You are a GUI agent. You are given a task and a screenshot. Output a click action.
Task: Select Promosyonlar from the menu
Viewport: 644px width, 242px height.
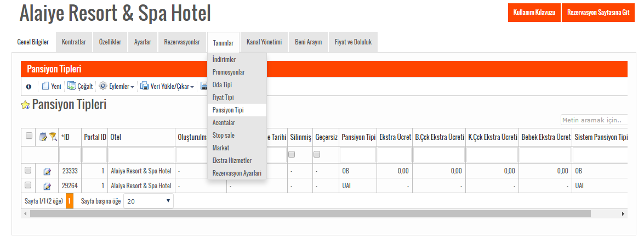click(237, 72)
